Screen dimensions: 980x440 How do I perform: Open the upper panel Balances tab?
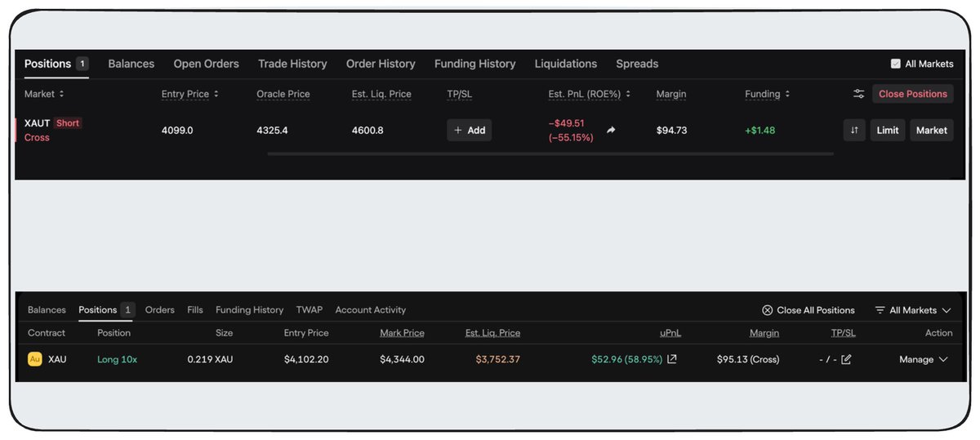[x=131, y=64]
